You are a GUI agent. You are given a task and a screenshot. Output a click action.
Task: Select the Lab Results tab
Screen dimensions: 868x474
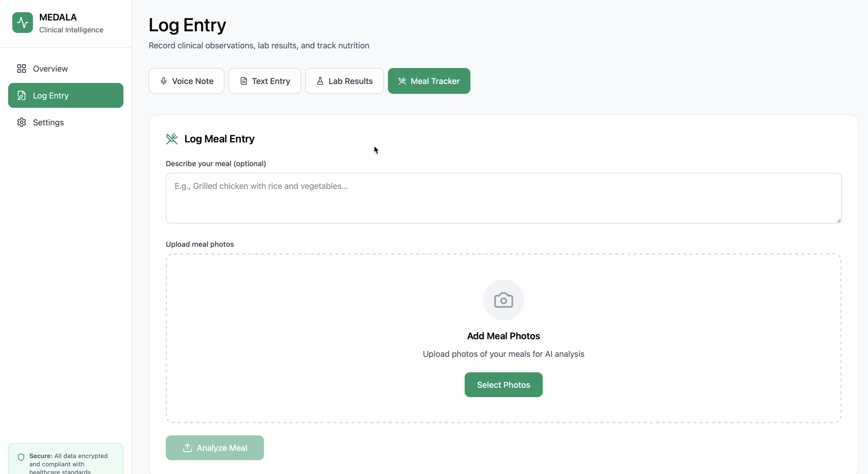pyautogui.click(x=344, y=81)
